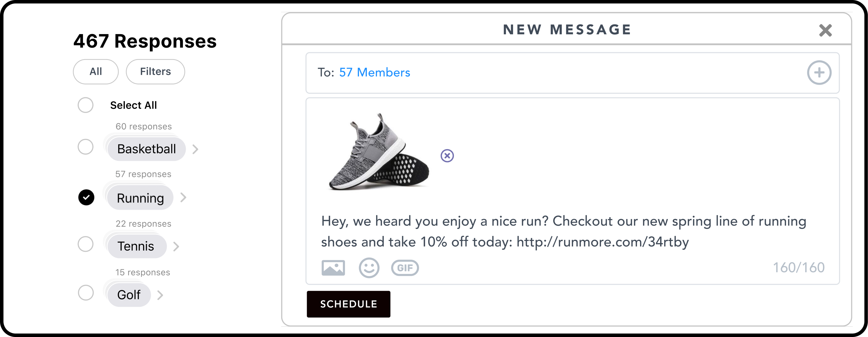Click into the message text body
The height and width of the screenshot is (337, 868).
[563, 231]
